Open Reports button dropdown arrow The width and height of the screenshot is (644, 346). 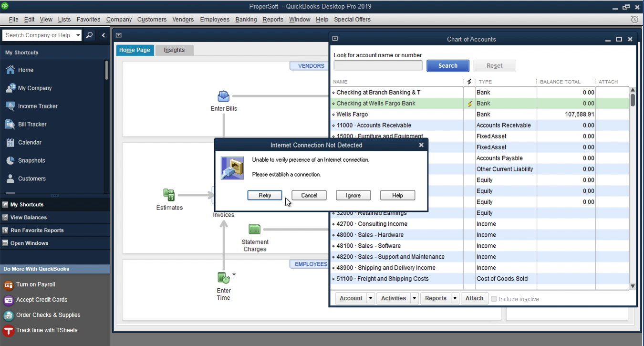click(x=455, y=298)
